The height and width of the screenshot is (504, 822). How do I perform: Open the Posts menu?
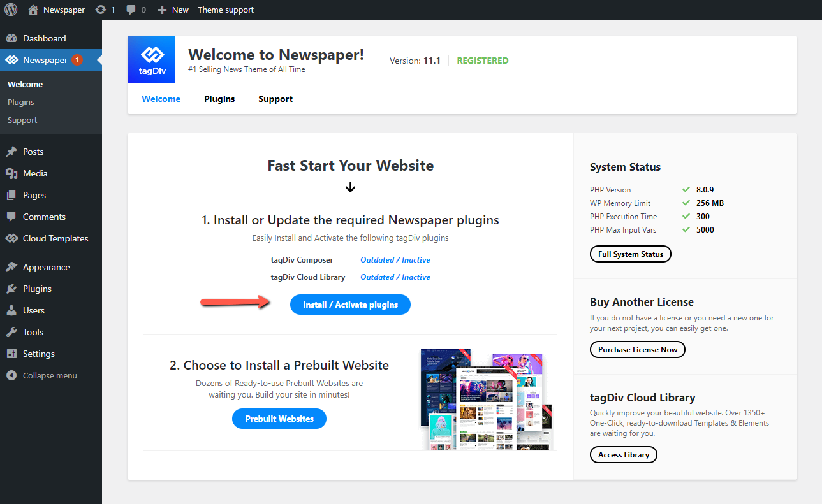[33, 152]
